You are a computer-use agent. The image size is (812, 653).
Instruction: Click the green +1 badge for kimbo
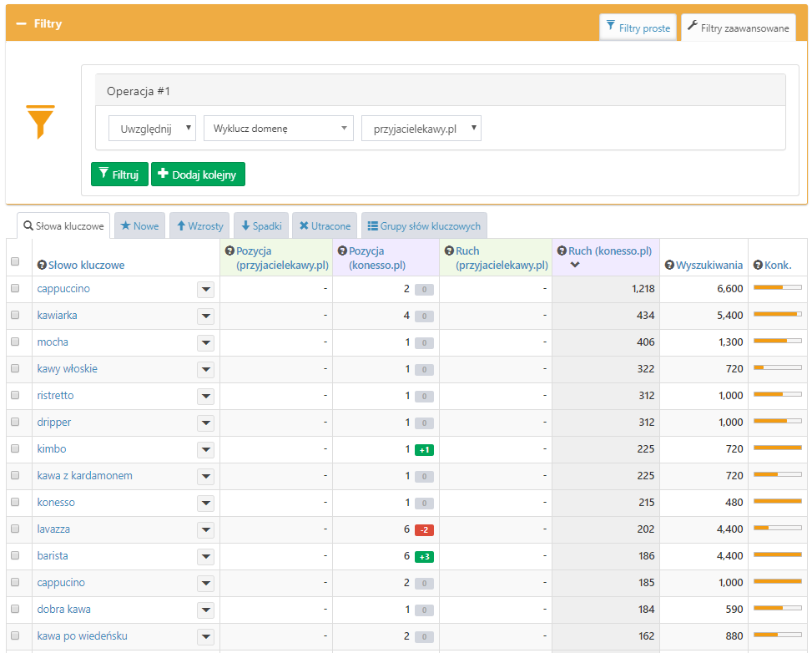click(x=424, y=450)
